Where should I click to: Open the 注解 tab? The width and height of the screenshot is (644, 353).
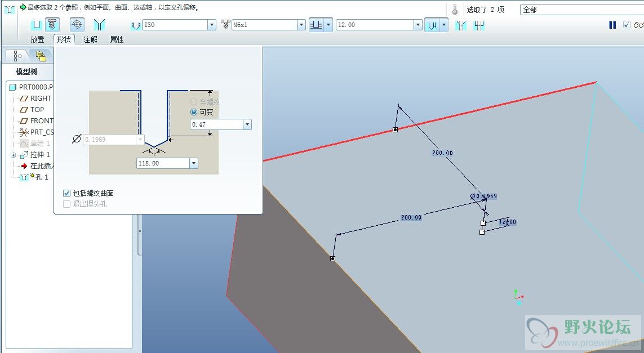pyautogui.click(x=90, y=39)
